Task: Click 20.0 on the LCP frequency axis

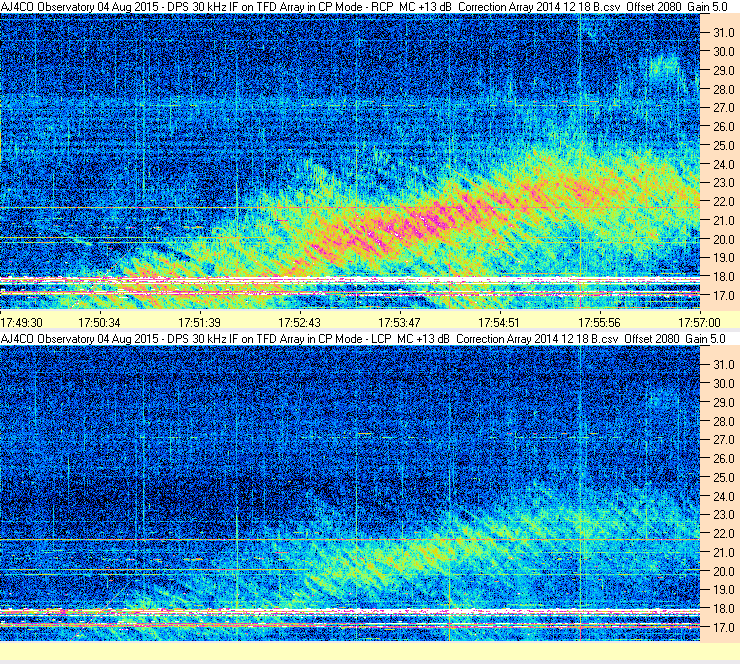Action: [x=723, y=572]
